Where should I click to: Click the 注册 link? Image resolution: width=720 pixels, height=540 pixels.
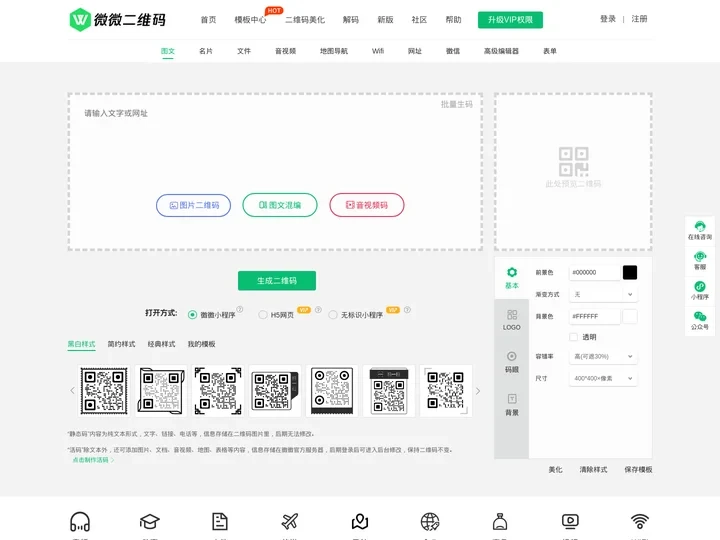tap(639, 19)
